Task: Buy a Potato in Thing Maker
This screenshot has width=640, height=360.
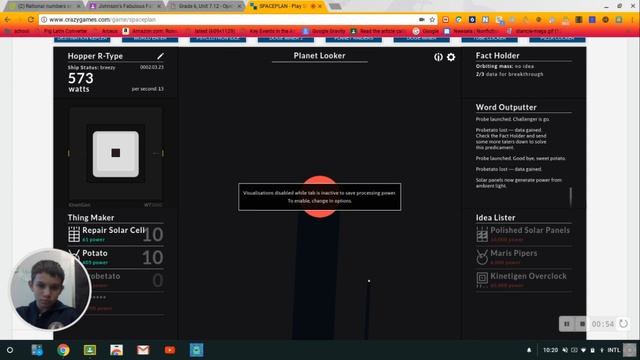Action: coord(116,257)
